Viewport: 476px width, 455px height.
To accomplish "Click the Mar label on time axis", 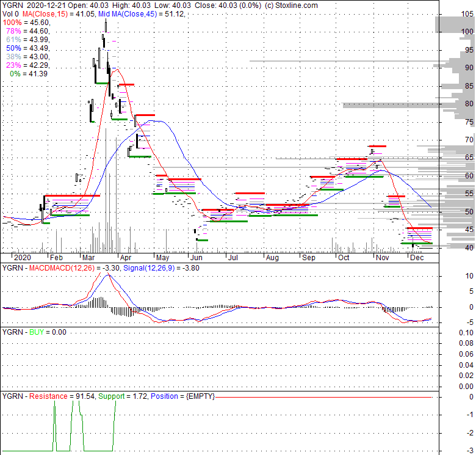I will (x=88, y=258).
